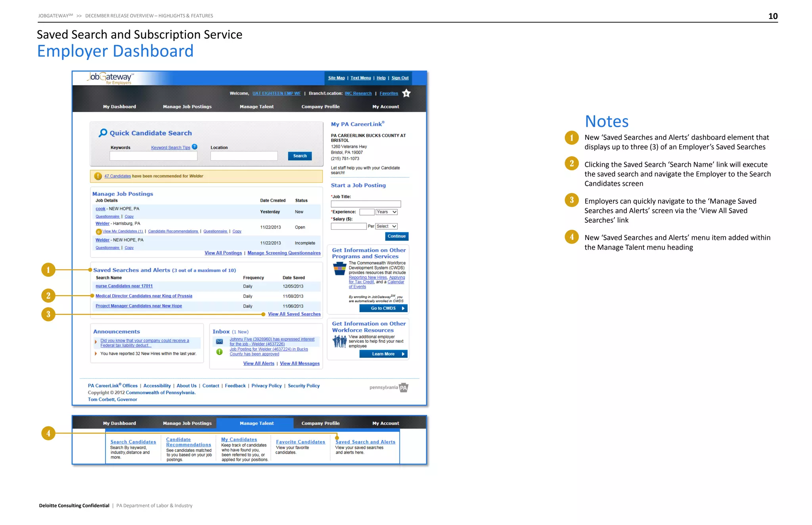Click the pennsylvania PA logo in footer
The image size is (812, 525).
click(389, 388)
